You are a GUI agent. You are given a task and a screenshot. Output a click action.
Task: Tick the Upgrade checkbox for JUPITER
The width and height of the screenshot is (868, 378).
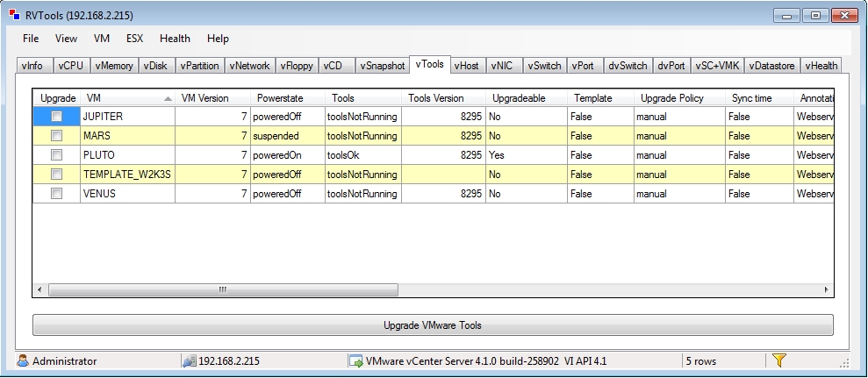pos(56,117)
